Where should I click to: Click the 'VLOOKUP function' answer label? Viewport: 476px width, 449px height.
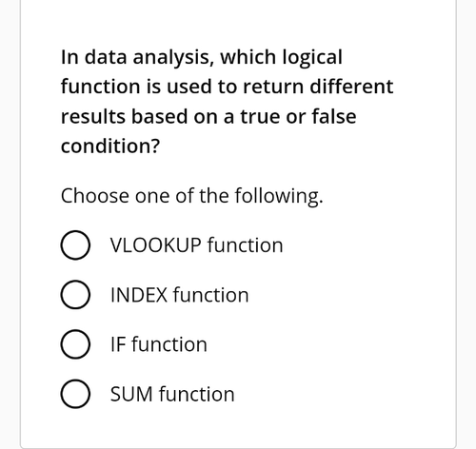[196, 245]
